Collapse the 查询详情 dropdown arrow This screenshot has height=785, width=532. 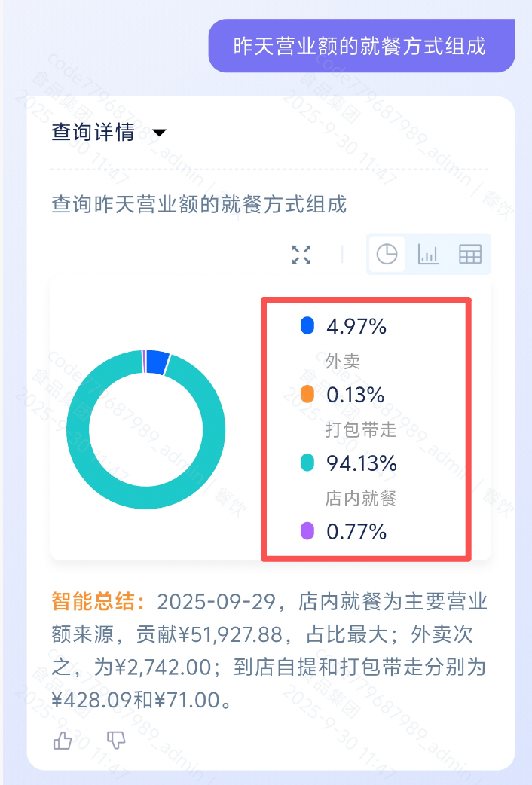(159, 133)
